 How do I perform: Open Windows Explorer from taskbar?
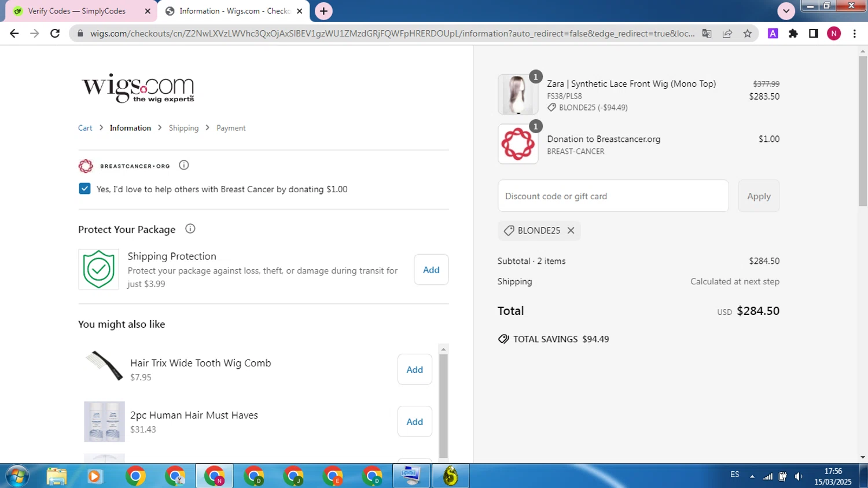point(57,476)
